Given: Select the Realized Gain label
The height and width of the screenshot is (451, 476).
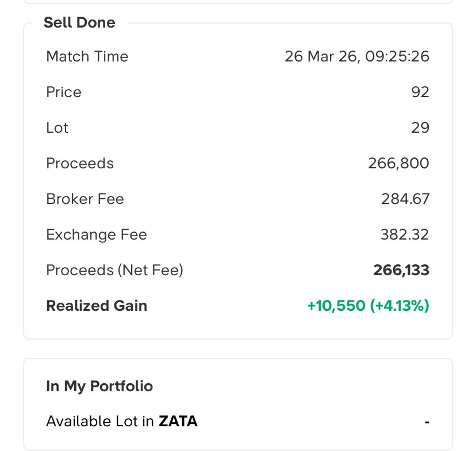Looking at the screenshot, I should (x=97, y=306).
